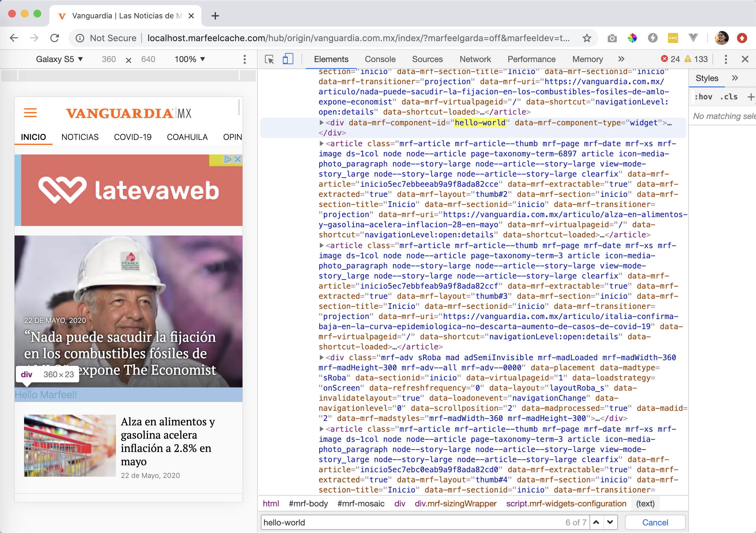Go to next search result

(x=610, y=523)
